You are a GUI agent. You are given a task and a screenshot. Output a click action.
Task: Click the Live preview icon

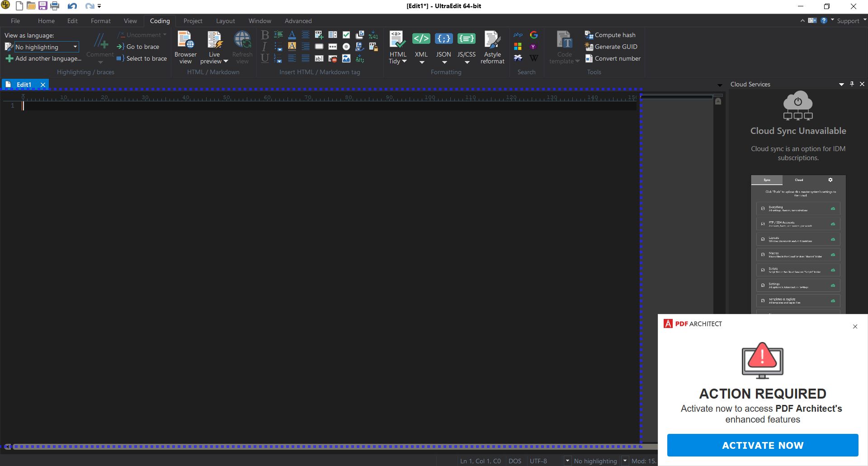(214, 40)
